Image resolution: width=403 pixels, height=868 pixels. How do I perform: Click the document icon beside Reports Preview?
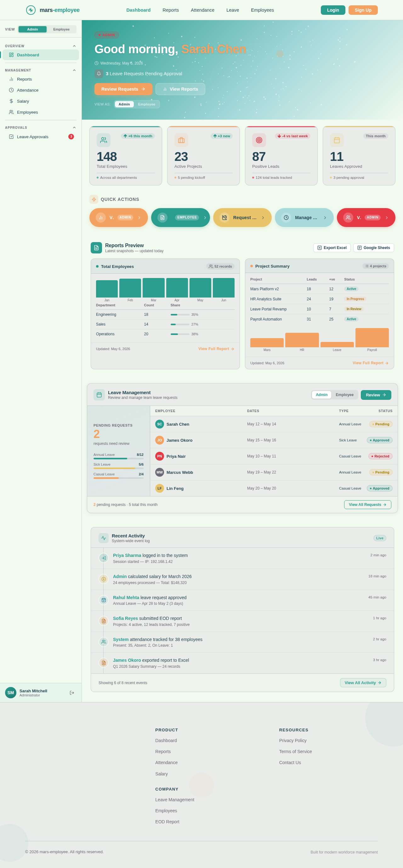[x=96, y=248]
